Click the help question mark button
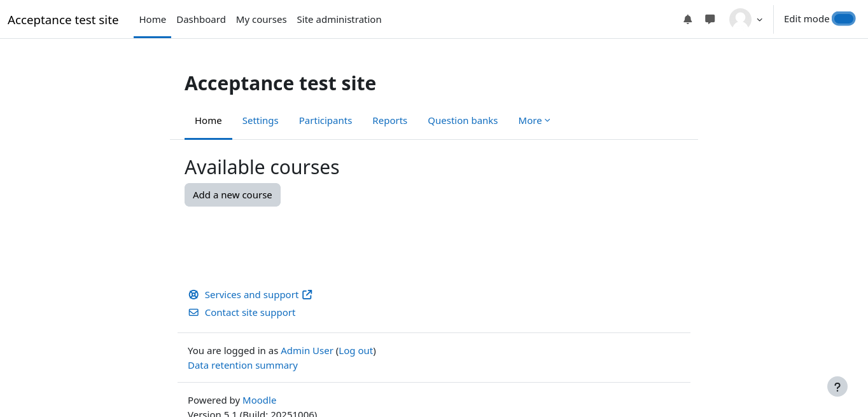This screenshot has height=417, width=868. click(x=837, y=386)
